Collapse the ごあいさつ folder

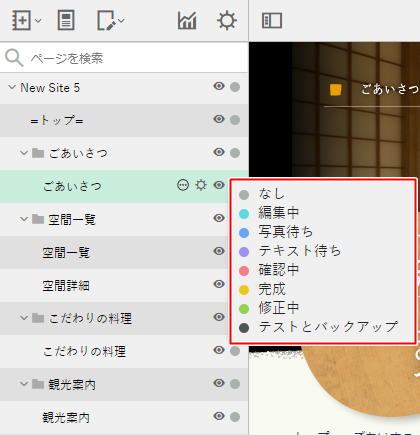click(x=24, y=153)
